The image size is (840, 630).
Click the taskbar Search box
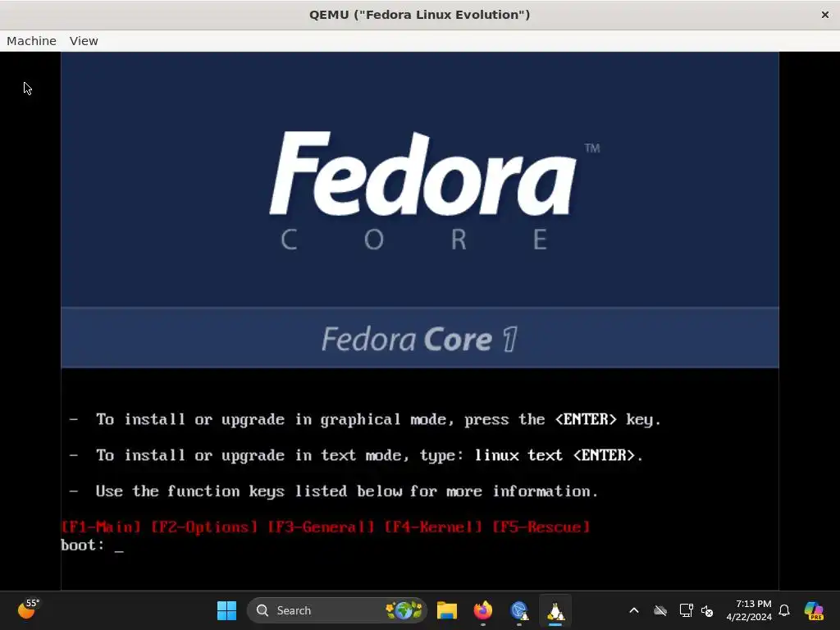point(337,610)
